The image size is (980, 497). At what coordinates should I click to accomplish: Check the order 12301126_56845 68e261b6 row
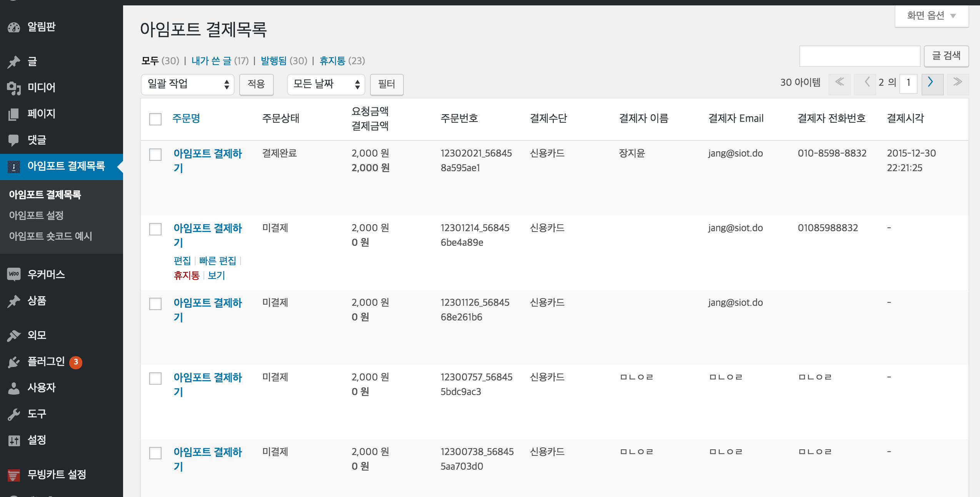155,304
